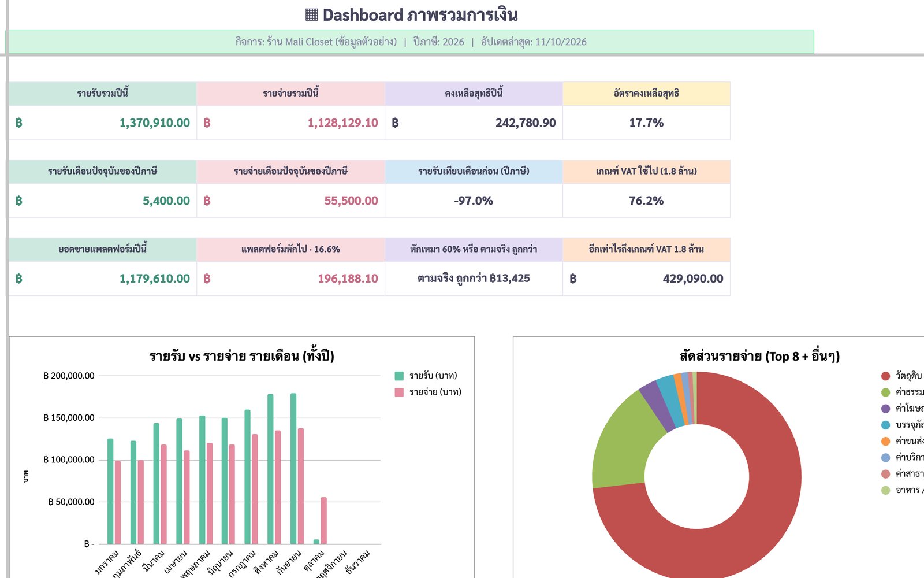The height and width of the screenshot is (578, 924).
Task: Select the bar chart title รายรับ vs รายจ่าย รายเดือน
Action: pos(241,356)
